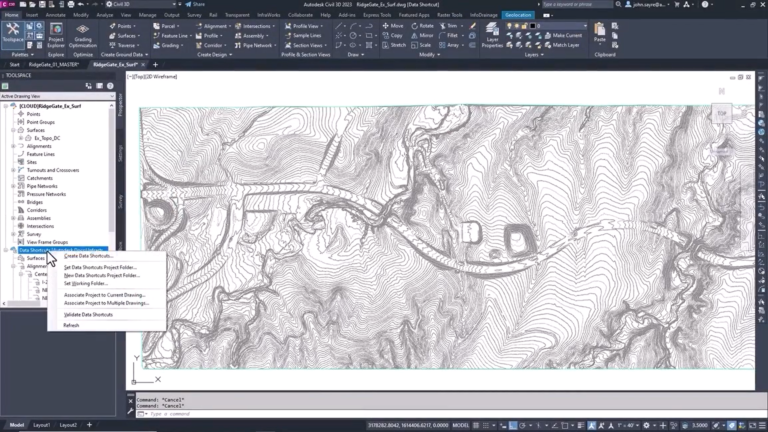The height and width of the screenshot is (432, 768).
Task: Open the layer color swatch
Action: pos(532,25)
